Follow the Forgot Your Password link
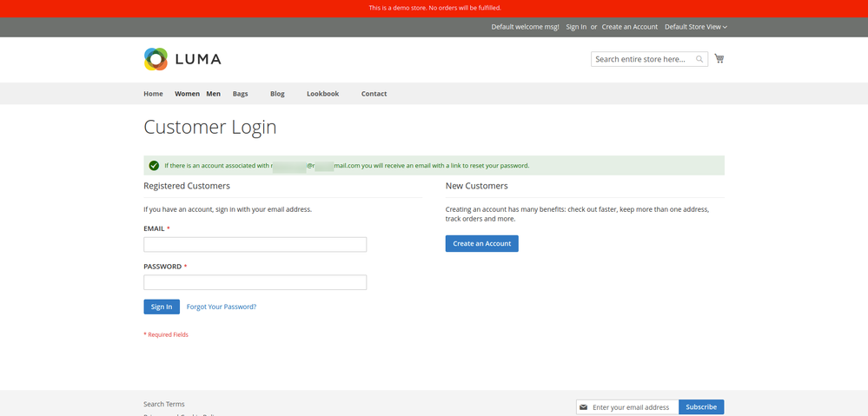Screen dimensions: 868x416 (x=221, y=307)
